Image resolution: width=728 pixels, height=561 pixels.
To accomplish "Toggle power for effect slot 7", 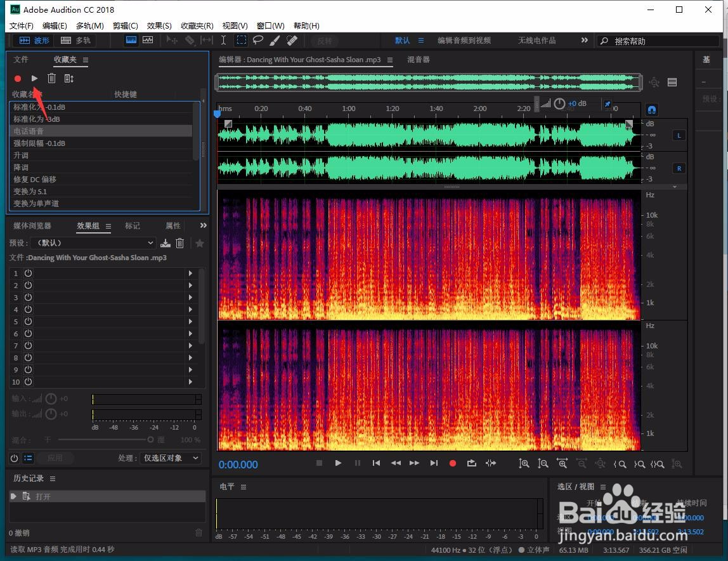I will pyautogui.click(x=29, y=346).
